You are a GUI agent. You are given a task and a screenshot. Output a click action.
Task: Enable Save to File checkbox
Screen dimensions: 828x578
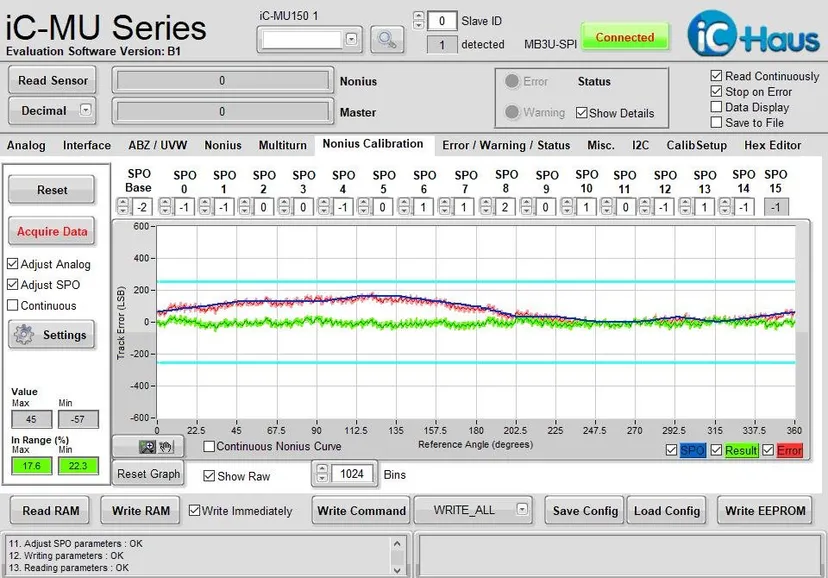click(717, 122)
